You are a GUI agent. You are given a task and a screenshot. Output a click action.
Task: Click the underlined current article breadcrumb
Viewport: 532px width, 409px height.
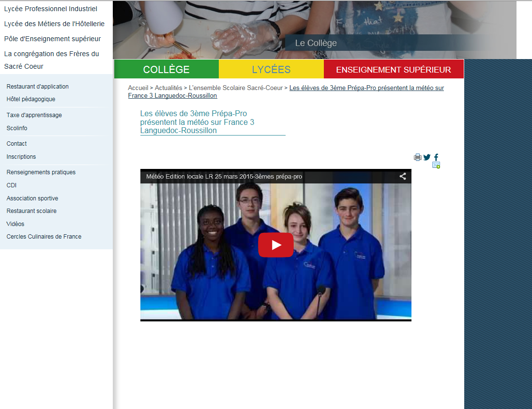click(286, 91)
